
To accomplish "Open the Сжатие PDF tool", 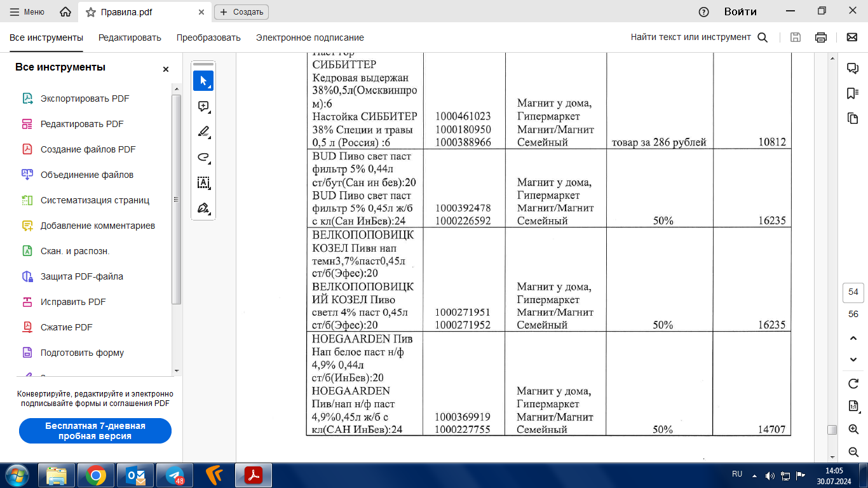I will tap(67, 327).
